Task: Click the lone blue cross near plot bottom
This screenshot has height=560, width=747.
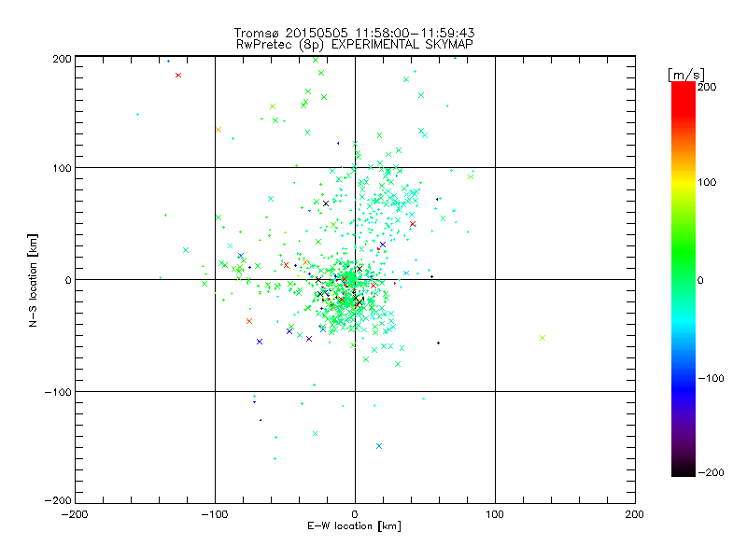Action: (379, 446)
